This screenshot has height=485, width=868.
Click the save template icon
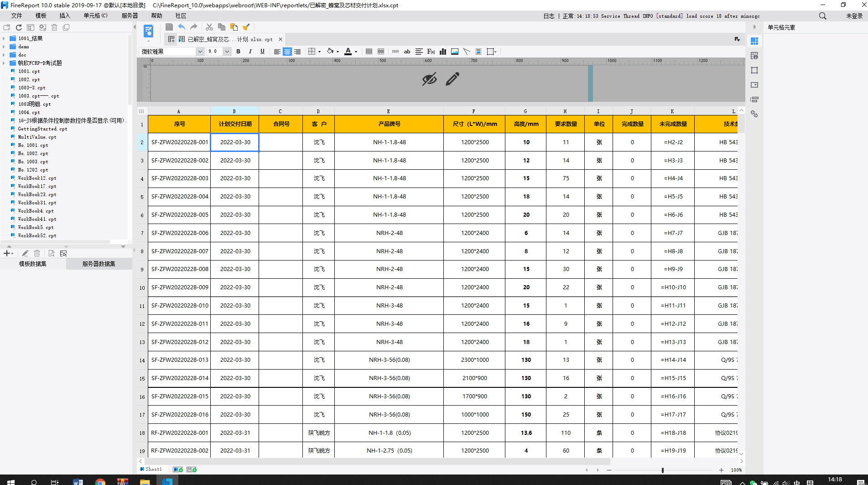tap(169, 27)
